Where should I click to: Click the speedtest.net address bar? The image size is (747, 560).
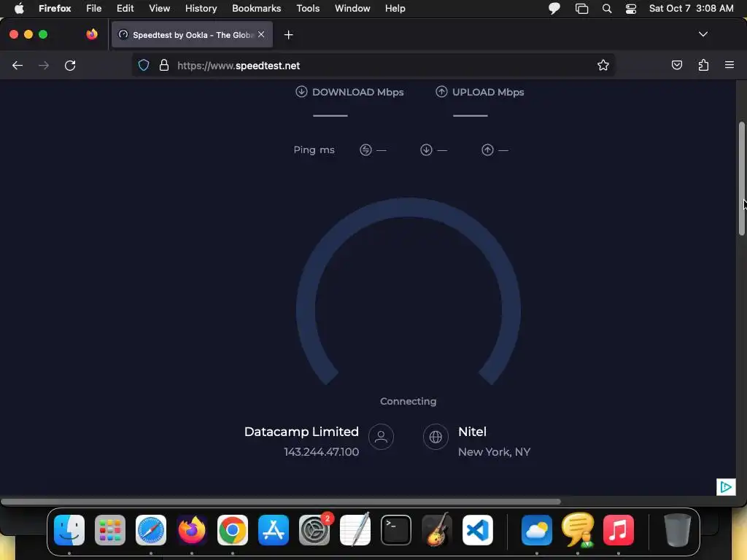click(373, 65)
